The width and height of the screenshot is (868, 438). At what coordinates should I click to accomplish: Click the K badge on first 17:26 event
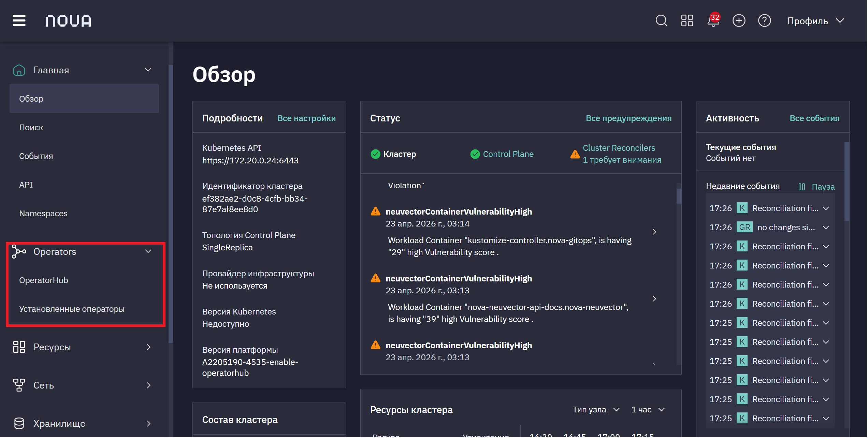tap(742, 208)
